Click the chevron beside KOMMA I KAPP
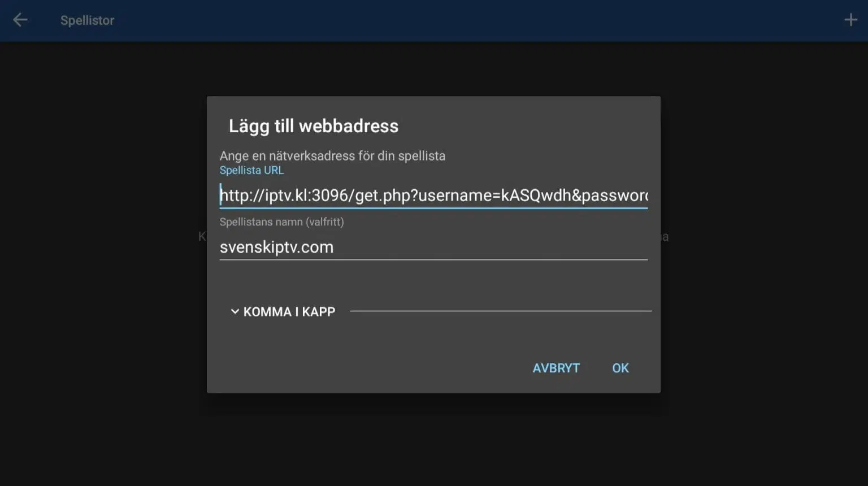The image size is (868, 486). click(x=235, y=311)
